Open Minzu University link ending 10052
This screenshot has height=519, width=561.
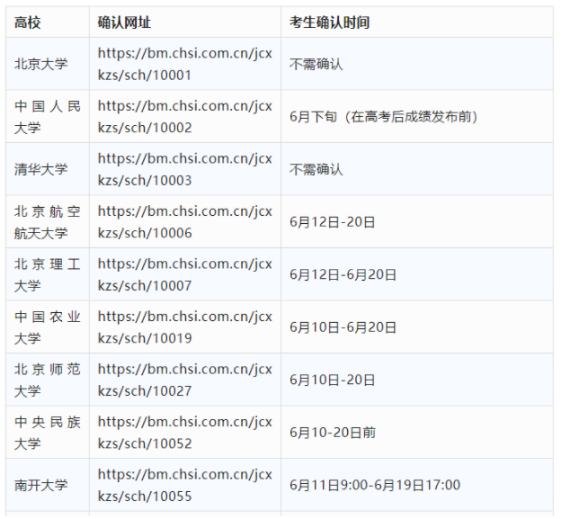click(185, 432)
